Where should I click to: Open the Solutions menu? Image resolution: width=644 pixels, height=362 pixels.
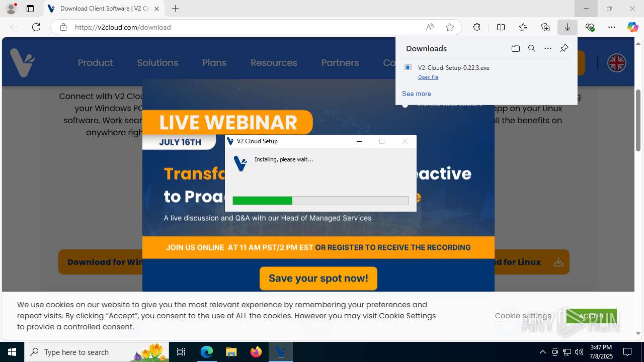[x=157, y=63]
